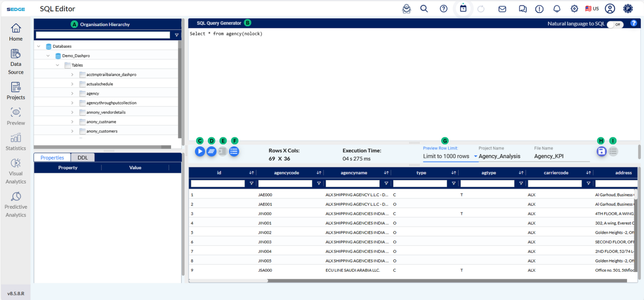Screen dimensions: 644x300
Task: Open the Data Source sidebar item
Action: click(x=16, y=61)
